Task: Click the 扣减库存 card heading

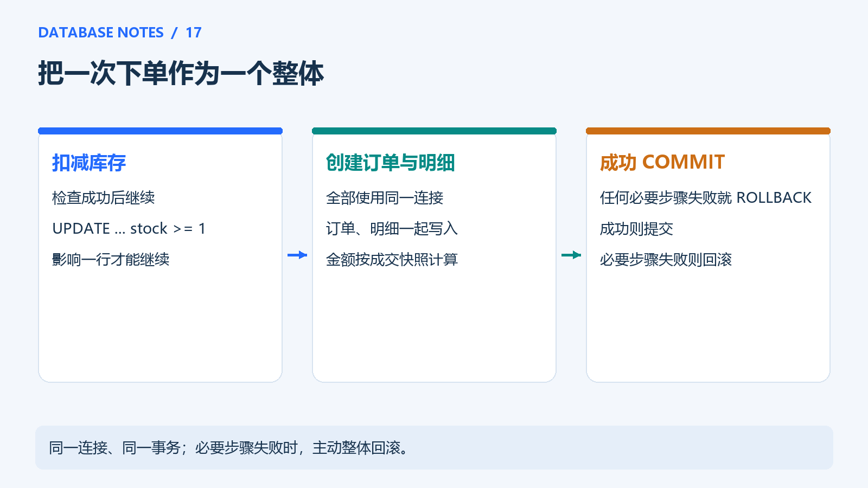Action: [89, 163]
